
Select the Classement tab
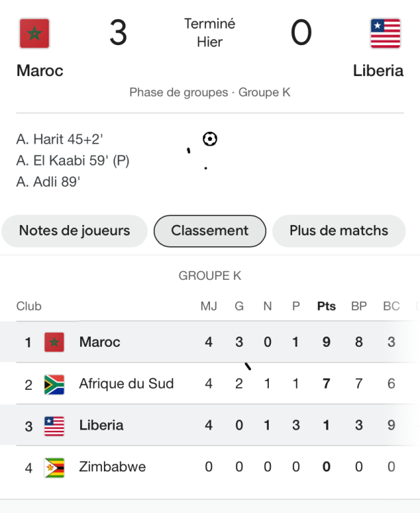point(210,231)
